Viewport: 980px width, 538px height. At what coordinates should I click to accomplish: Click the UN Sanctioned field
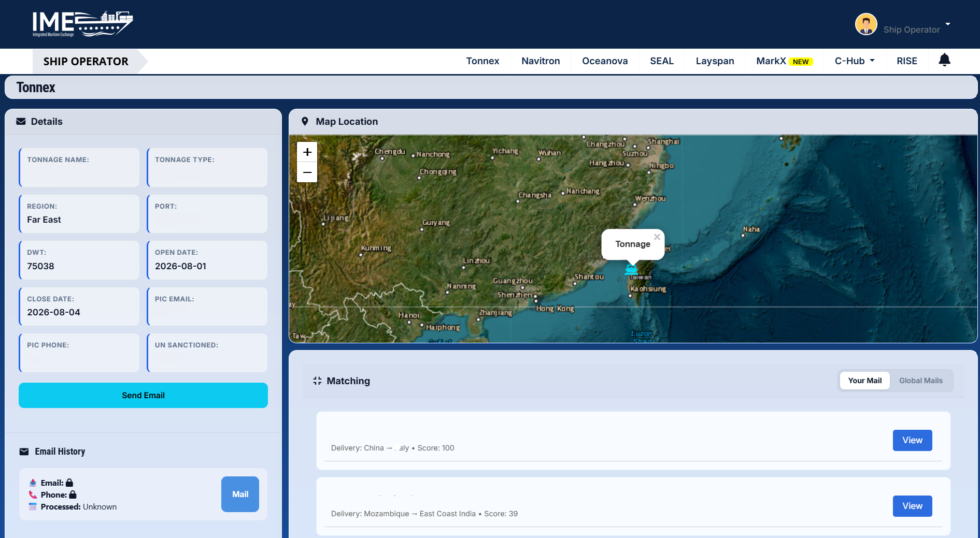point(207,353)
